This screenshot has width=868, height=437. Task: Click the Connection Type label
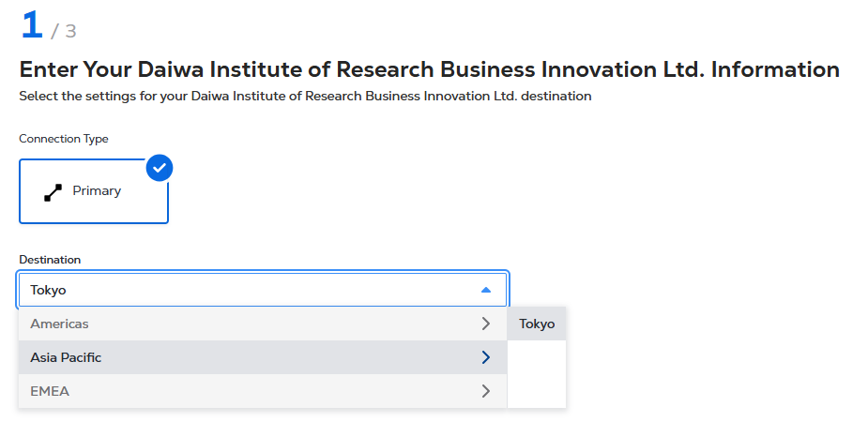pos(64,139)
